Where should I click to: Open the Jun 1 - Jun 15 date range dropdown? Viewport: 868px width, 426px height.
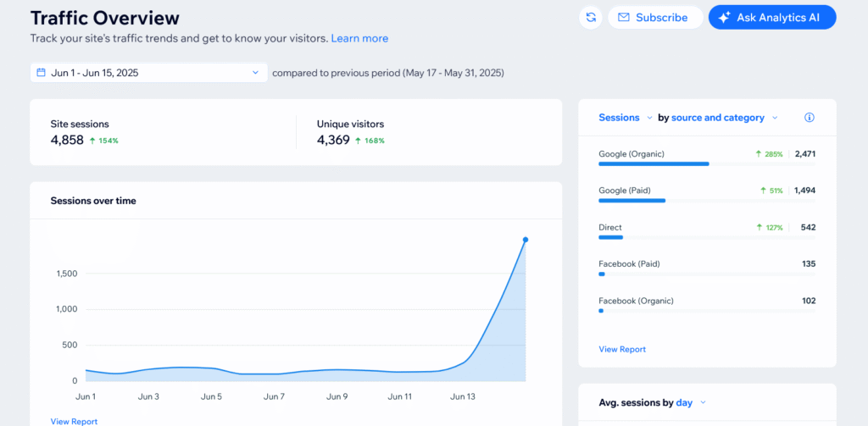[x=148, y=73]
